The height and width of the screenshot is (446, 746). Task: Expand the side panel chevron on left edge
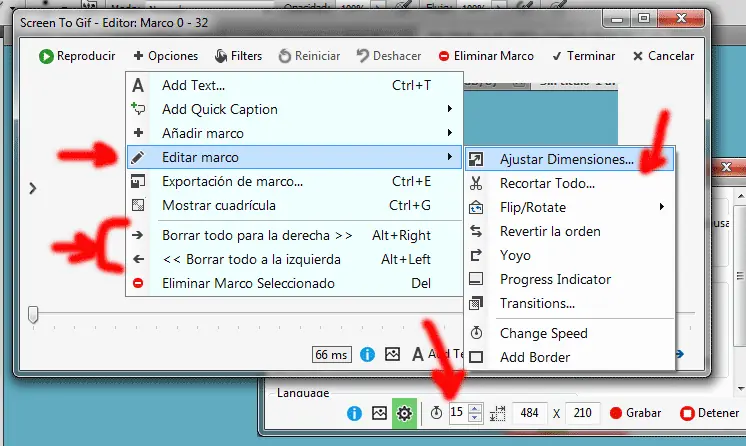(32, 188)
